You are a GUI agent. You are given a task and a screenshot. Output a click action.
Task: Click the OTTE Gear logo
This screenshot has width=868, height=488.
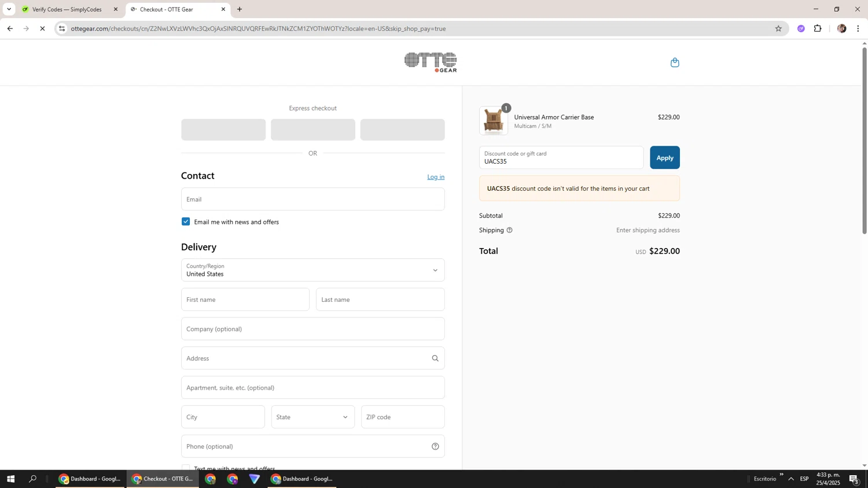tap(431, 62)
